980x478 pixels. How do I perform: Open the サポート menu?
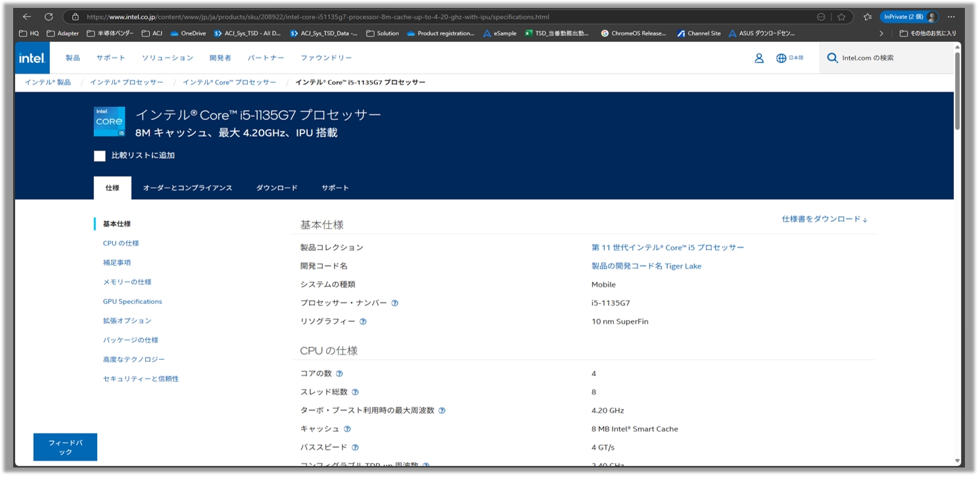pos(110,58)
